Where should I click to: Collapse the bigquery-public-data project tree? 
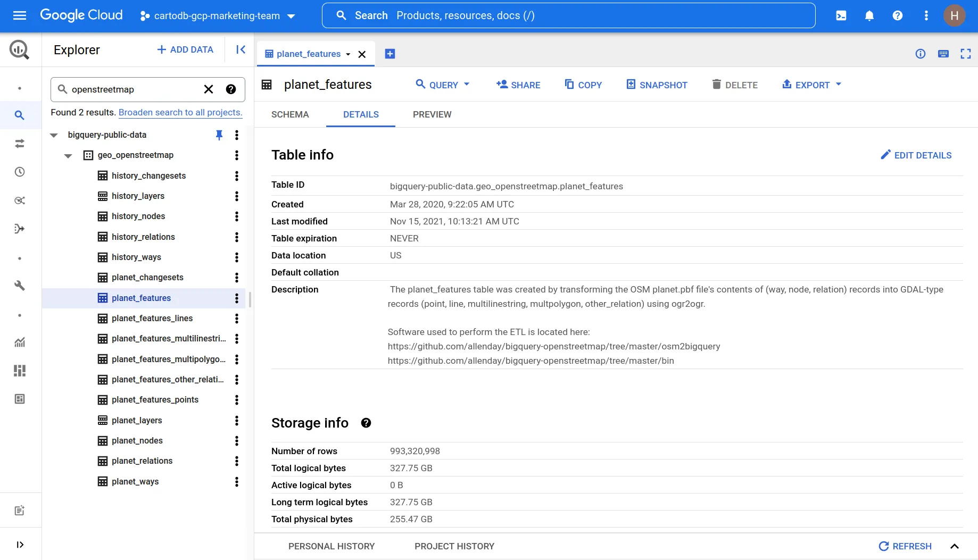pos(54,135)
